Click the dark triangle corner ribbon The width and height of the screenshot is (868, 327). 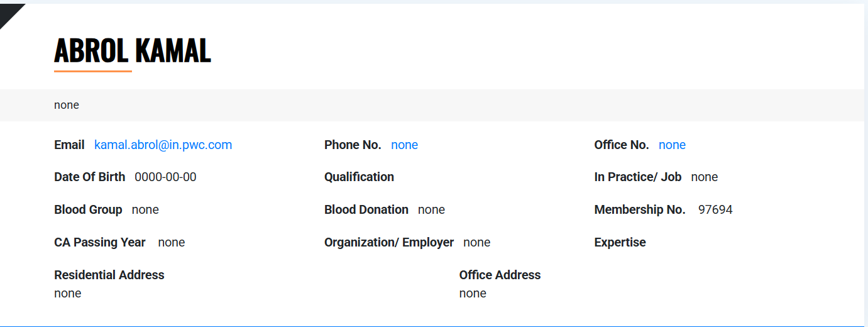pos(9,13)
